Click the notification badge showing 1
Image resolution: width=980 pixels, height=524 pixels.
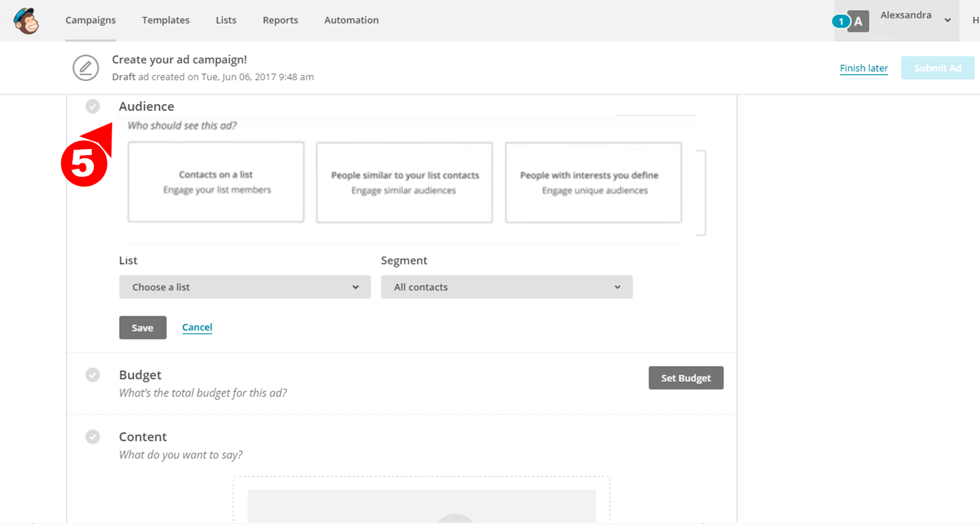(840, 22)
